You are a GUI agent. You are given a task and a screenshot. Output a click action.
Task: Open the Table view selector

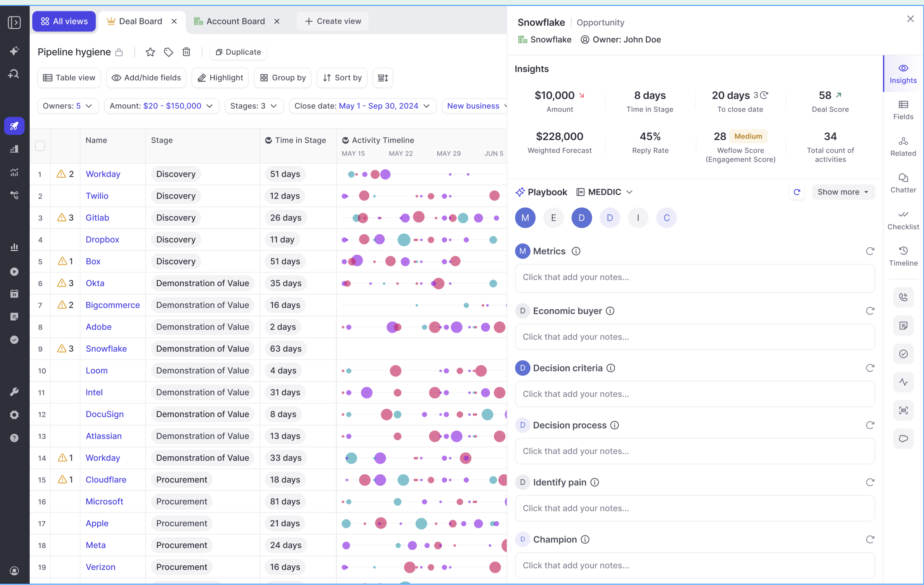[x=69, y=78]
